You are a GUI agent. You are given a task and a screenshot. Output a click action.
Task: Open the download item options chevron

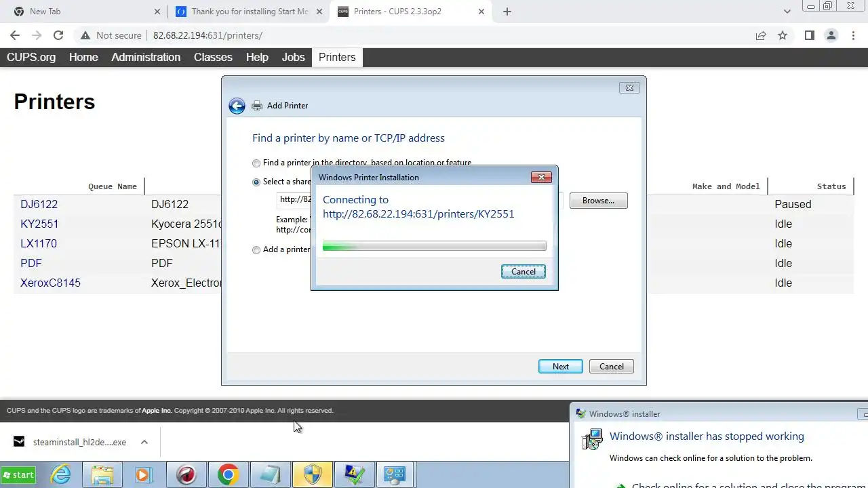[x=144, y=442]
